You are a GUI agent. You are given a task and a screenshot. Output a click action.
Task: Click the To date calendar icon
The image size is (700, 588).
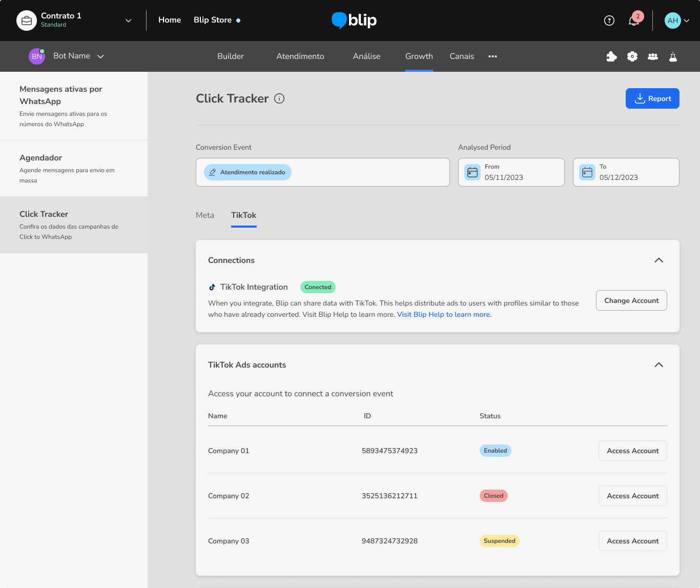pyautogui.click(x=587, y=172)
